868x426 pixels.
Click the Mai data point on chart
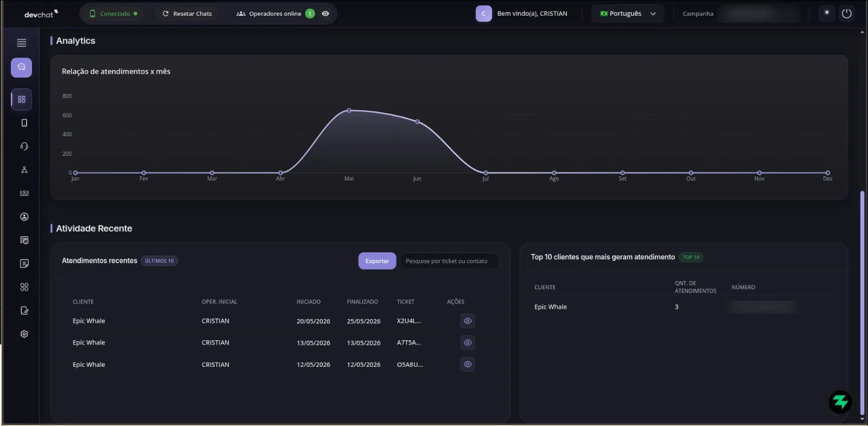coord(349,110)
